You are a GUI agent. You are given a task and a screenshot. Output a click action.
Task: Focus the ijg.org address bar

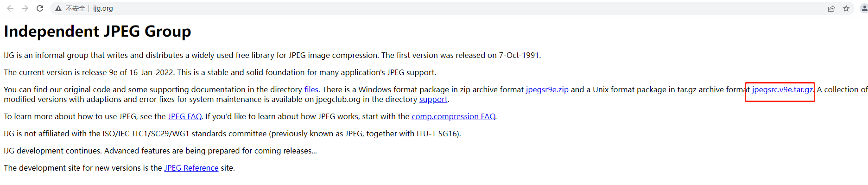[x=417, y=8]
